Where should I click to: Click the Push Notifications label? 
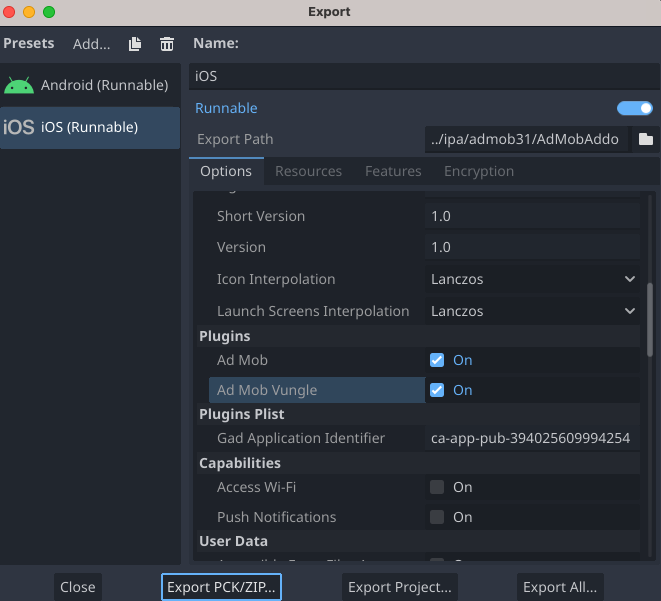click(x=277, y=517)
